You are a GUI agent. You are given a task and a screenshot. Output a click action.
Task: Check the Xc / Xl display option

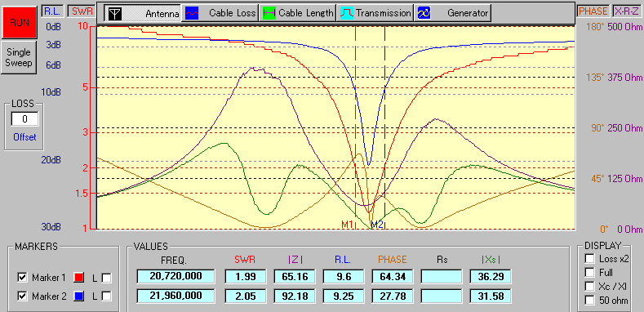coord(590,287)
